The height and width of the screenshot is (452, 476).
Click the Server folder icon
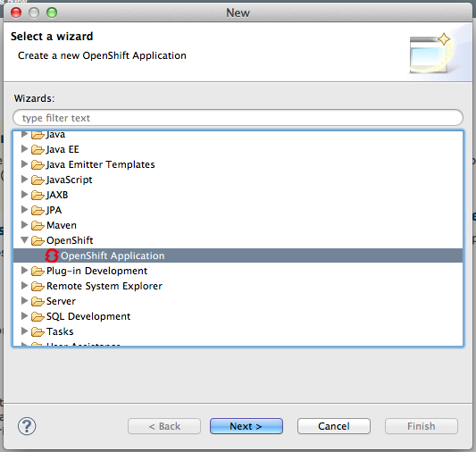(38, 301)
